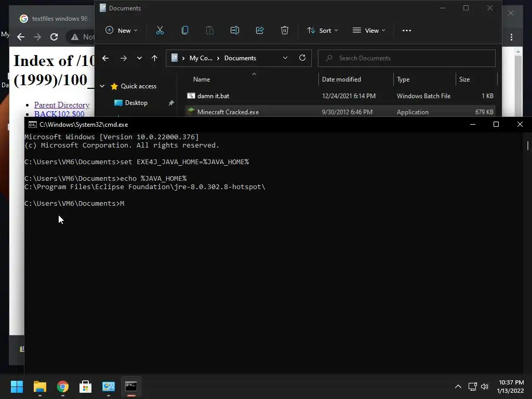Go up one folder level in Explorer

(x=154, y=58)
